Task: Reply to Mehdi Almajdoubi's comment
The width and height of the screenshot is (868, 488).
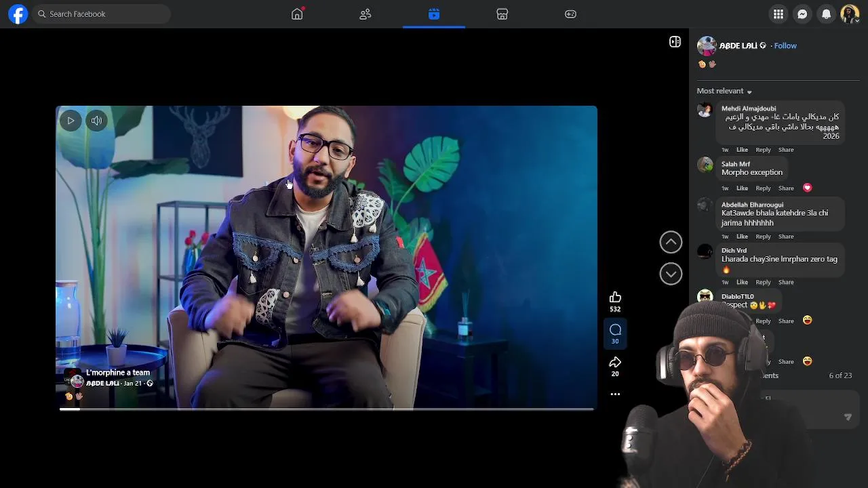Action: pyautogui.click(x=764, y=150)
